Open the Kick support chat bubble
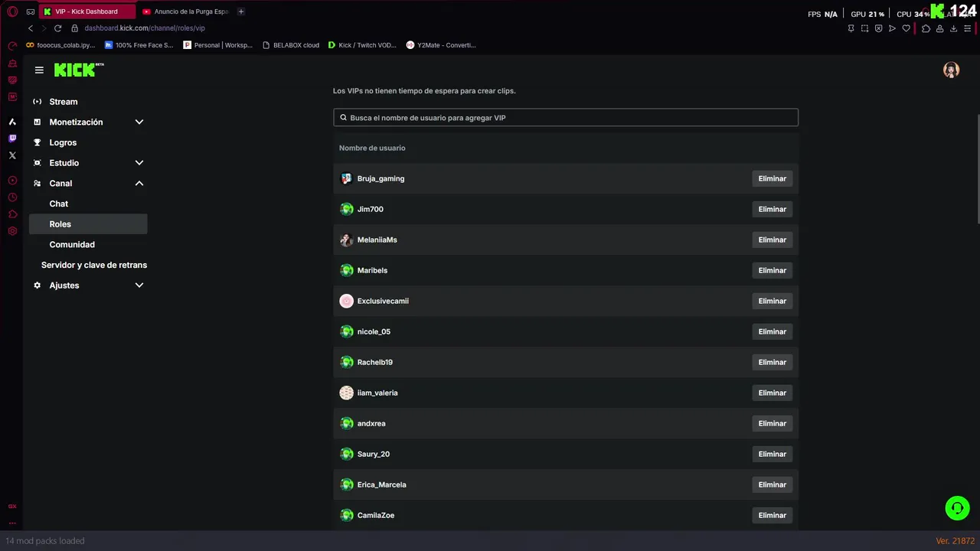 coord(957,508)
